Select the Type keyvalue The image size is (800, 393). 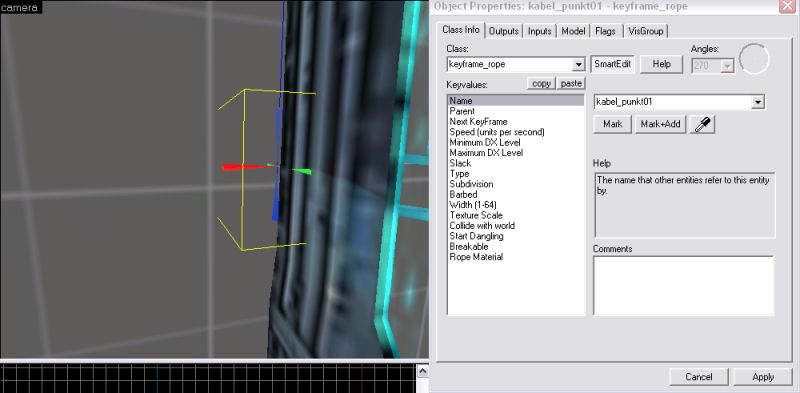point(515,174)
